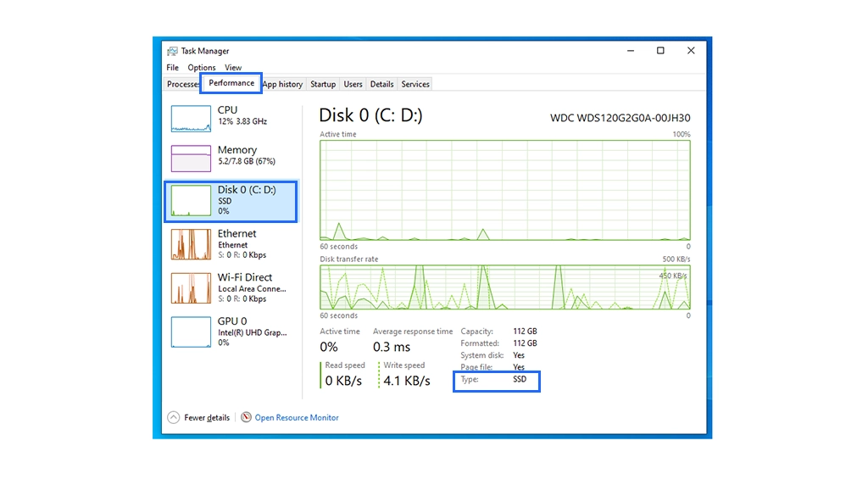Switch to the Details tab
This screenshot has height=485, width=868.
(x=381, y=84)
